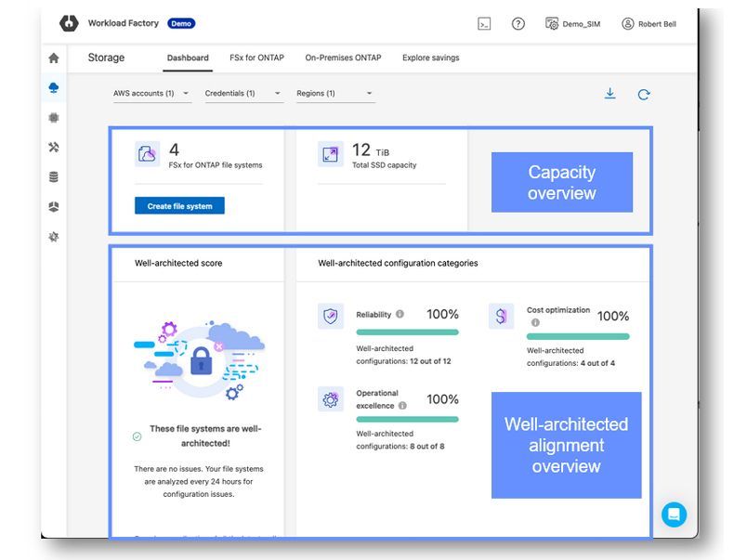Image resolution: width=747 pixels, height=560 pixels.
Task: Click the Reliability shield icon
Action: click(x=331, y=316)
